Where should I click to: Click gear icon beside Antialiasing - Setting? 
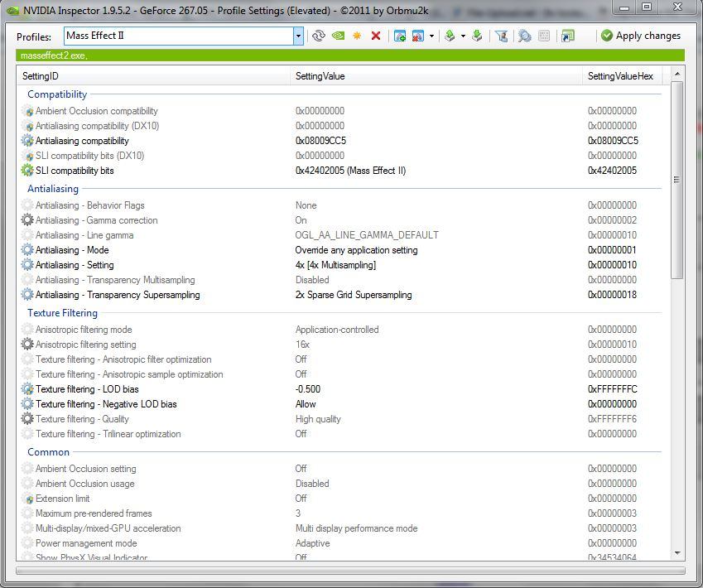click(27, 265)
